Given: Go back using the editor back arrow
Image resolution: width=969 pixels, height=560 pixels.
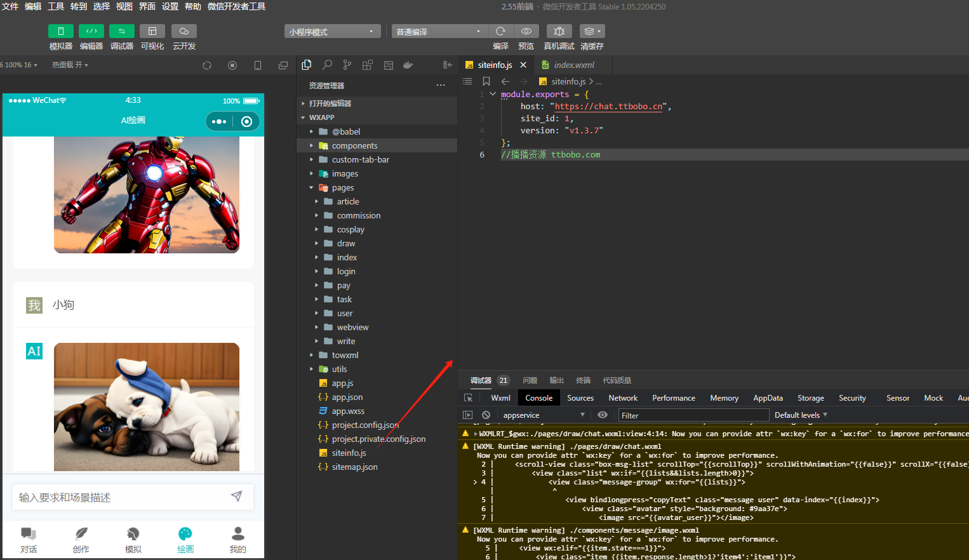Looking at the screenshot, I should click(505, 81).
